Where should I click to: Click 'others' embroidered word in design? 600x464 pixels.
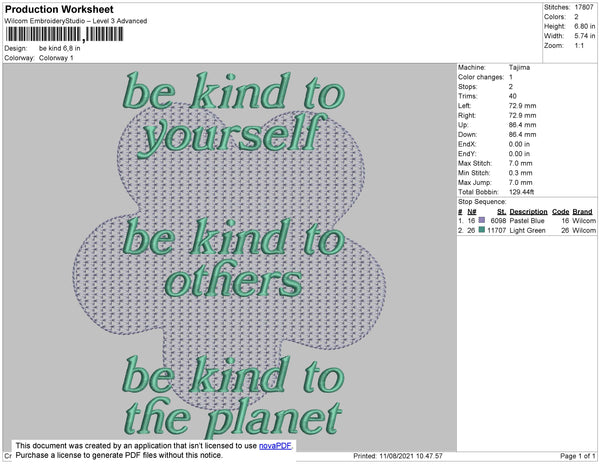[234, 278]
